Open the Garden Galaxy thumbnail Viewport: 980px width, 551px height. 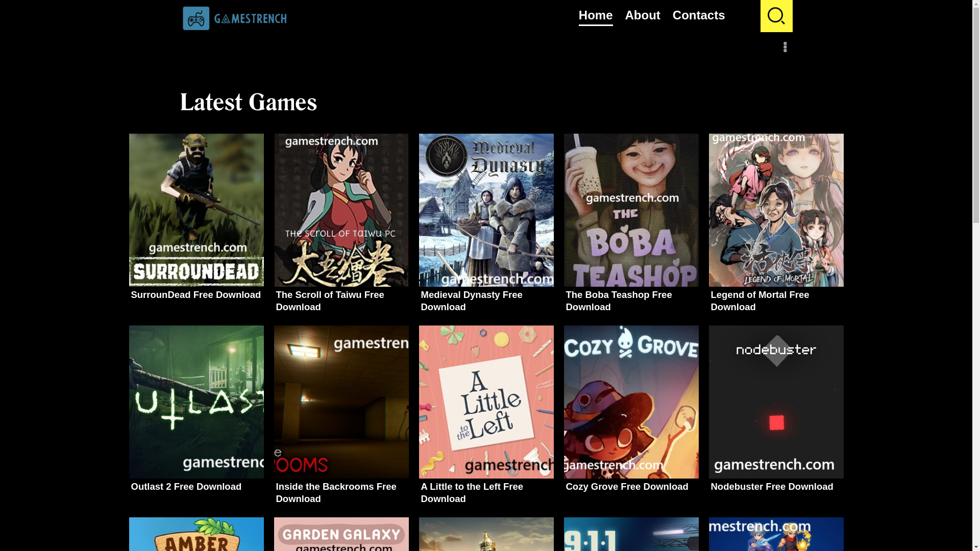tap(341, 534)
